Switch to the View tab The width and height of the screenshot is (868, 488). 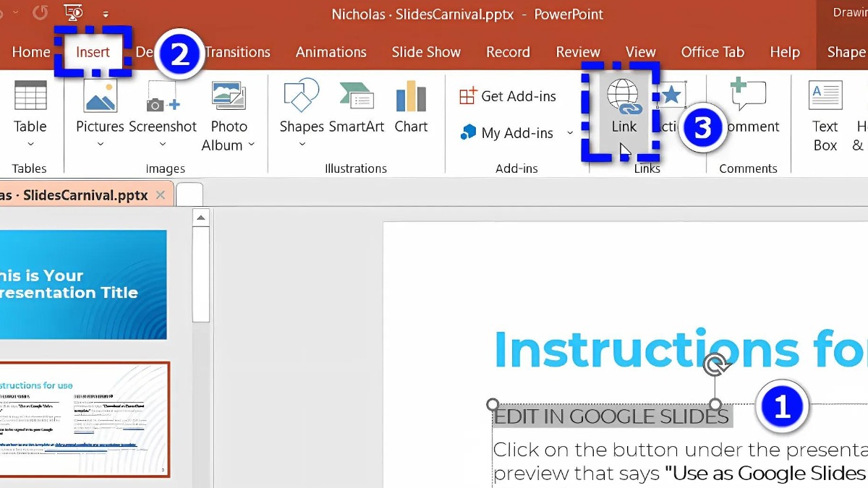coord(640,52)
